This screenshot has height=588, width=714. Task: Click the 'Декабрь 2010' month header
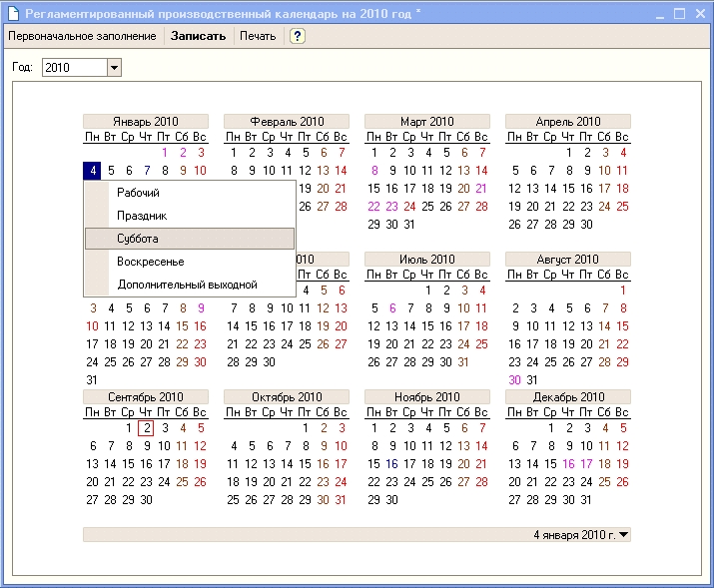point(567,397)
